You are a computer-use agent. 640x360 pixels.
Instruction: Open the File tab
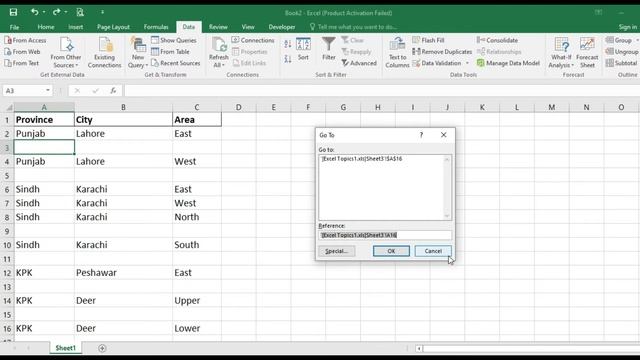[x=14, y=27]
